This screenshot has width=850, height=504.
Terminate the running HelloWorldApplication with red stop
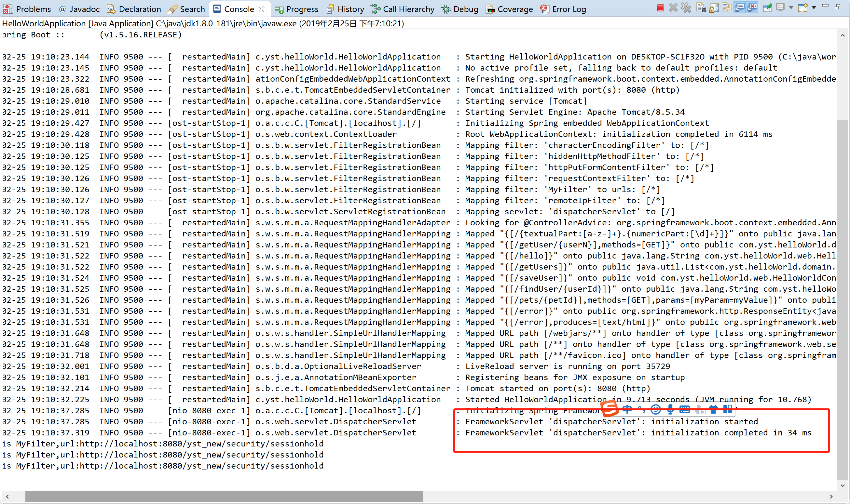coord(660,8)
